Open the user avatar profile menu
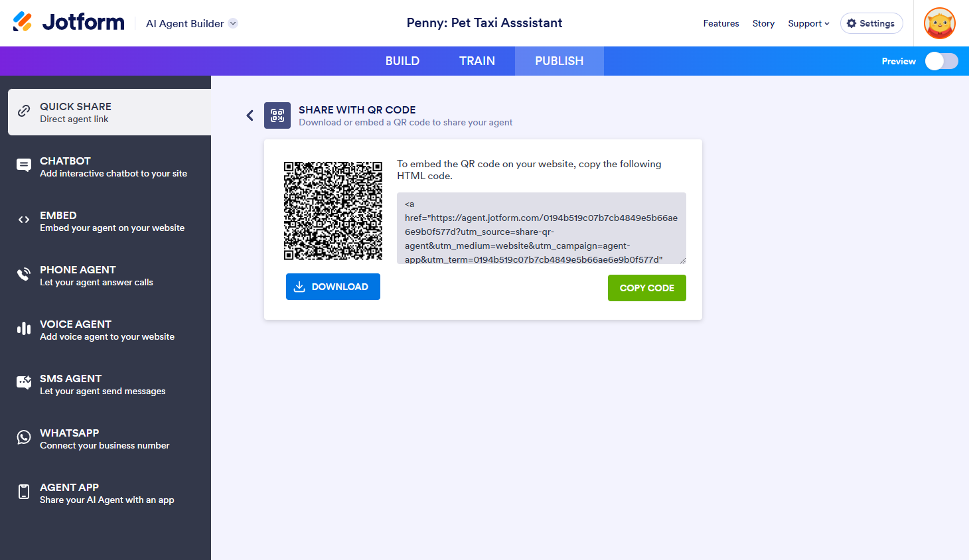 (x=939, y=23)
